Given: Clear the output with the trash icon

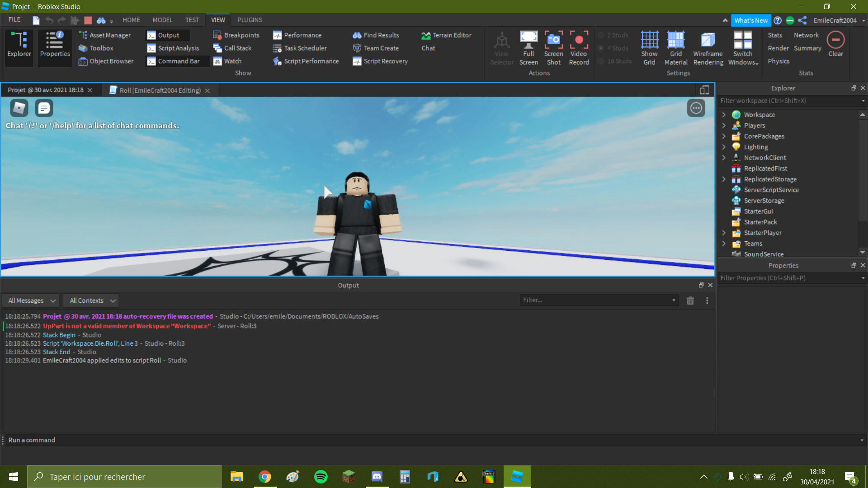Looking at the screenshot, I should pos(690,300).
